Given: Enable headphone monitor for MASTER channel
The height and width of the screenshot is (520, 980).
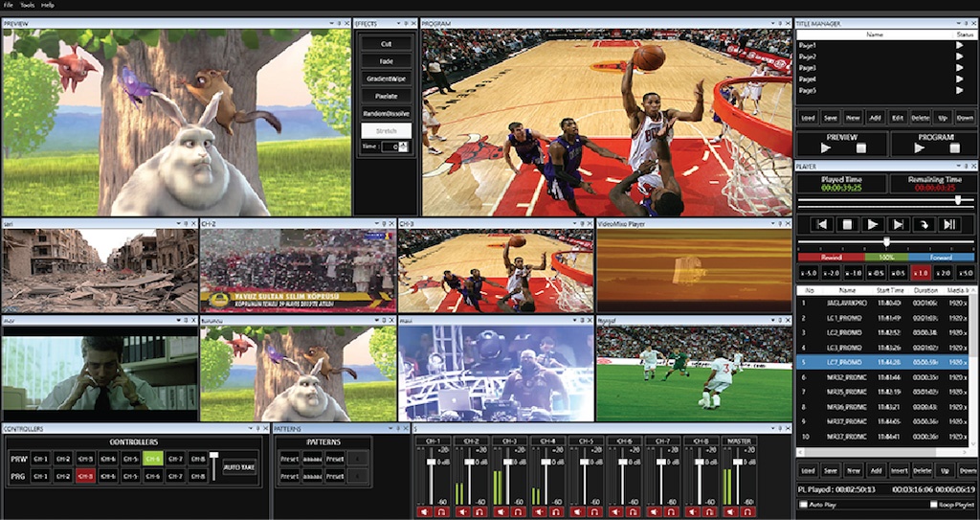Looking at the screenshot, I should pyautogui.click(x=746, y=512).
